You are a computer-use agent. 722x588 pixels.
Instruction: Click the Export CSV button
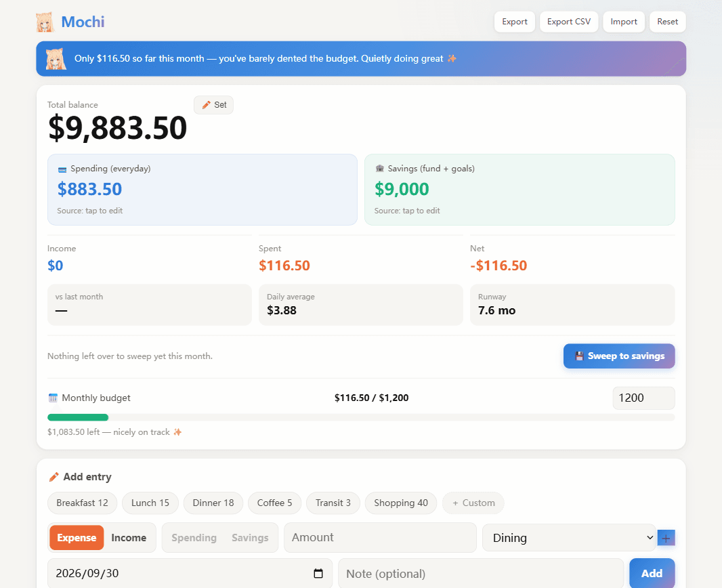[x=569, y=22]
